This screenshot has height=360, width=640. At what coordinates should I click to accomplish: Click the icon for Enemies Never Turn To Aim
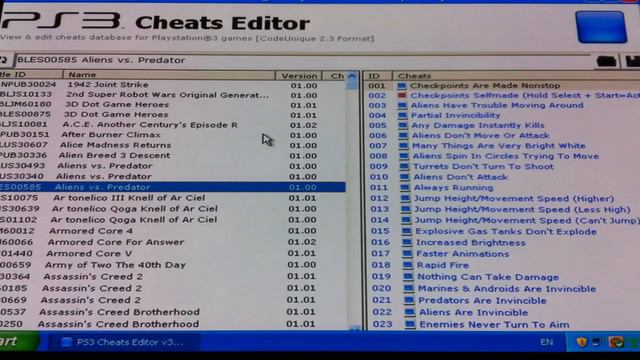(410, 325)
